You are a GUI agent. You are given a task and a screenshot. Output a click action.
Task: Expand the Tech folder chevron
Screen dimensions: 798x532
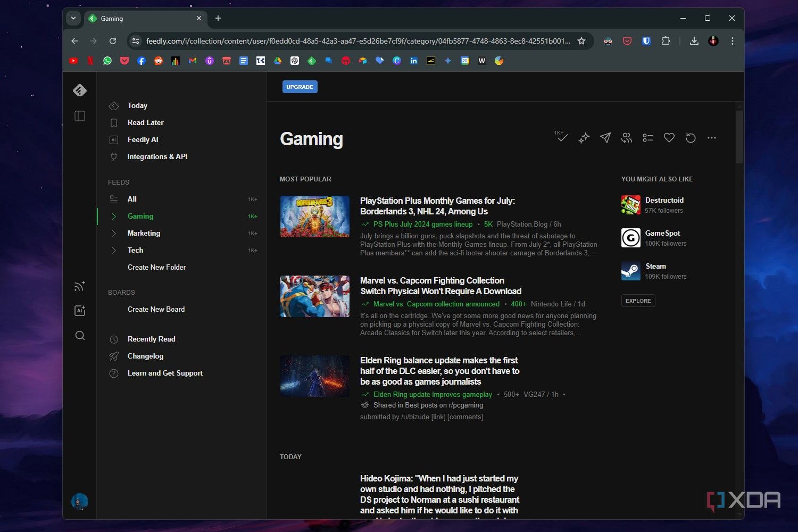tap(113, 250)
